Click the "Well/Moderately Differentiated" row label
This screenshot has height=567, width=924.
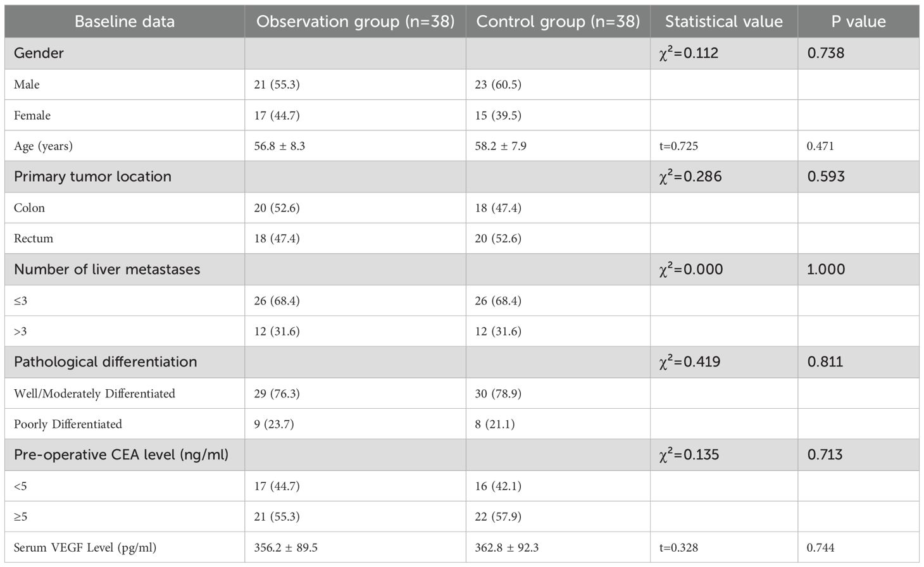pyautogui.click(x=94, y=394)
